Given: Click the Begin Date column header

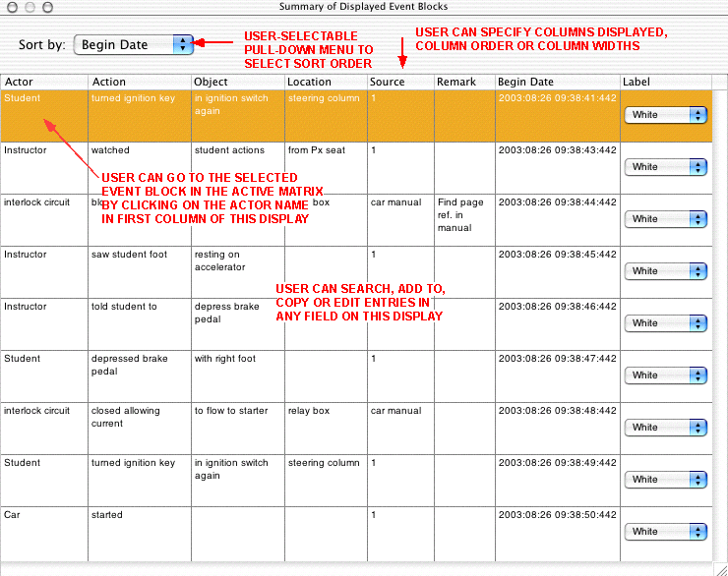Looking at the screenshot, I should 558,82.
